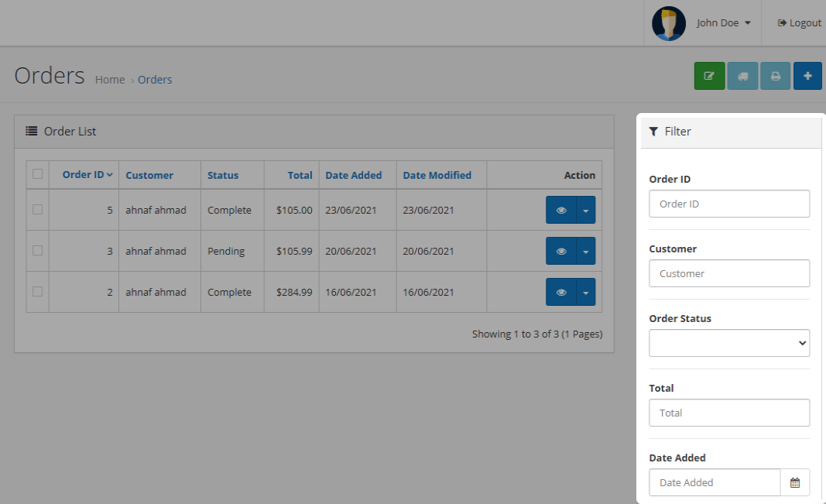This screenshot has height=504, width=826.
Task: Check the box for order 2
Action: pos(37,291)
